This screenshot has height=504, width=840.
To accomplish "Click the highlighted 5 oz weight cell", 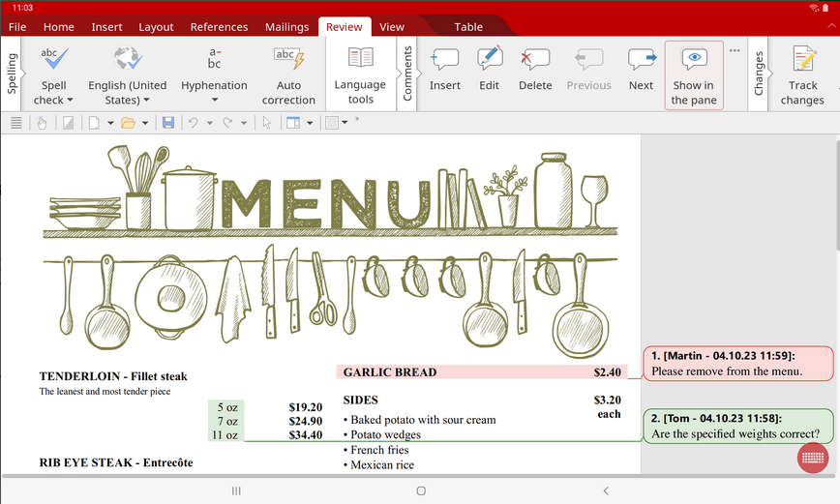I will [227, 407].
